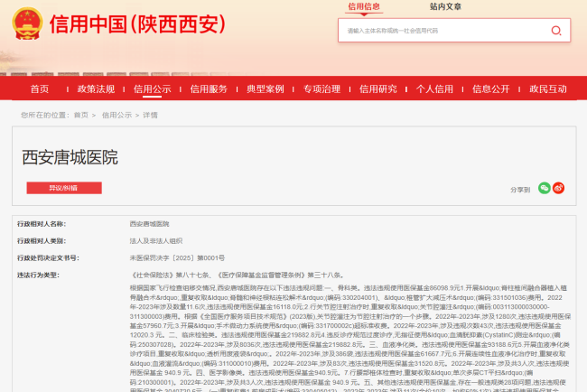The height and width of the screenshot is (392, 587).
Task: Go to 信用公示 in breadcrumb
Action: (x=116, y=116)
